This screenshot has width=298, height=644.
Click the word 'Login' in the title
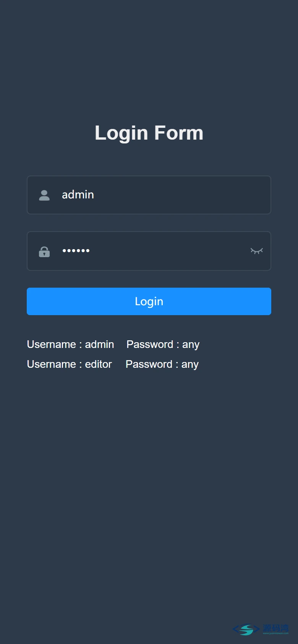121,133
